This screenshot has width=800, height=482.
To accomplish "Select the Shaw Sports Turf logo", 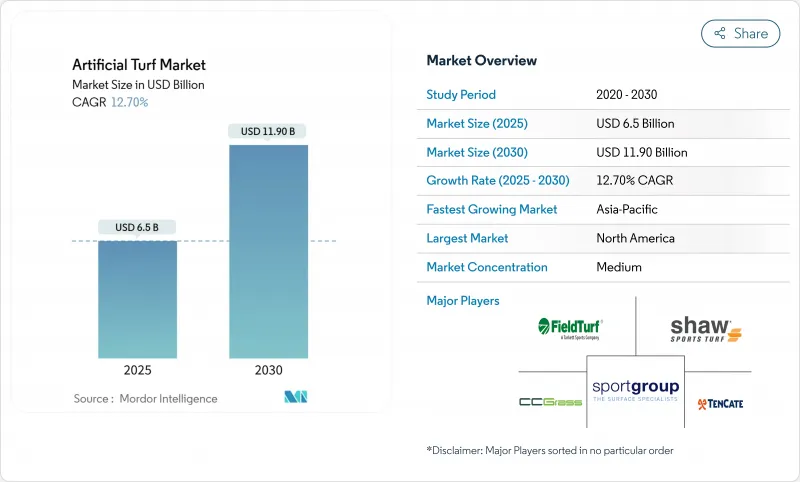I will point(706,328).
